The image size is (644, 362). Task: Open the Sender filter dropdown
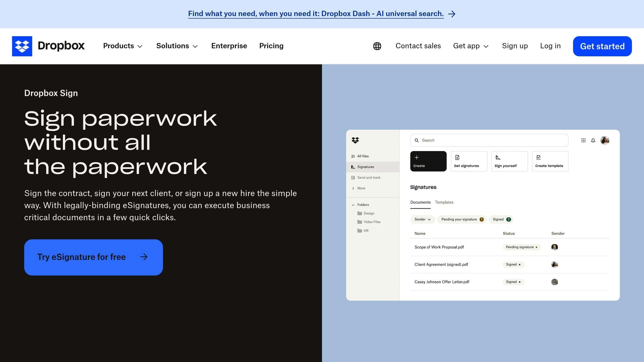coord(422,219)
